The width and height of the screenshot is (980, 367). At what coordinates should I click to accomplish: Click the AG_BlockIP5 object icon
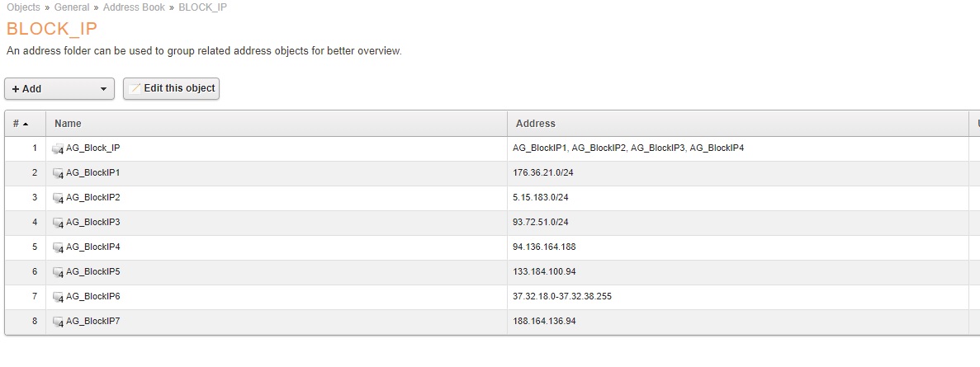coord(58,272)
